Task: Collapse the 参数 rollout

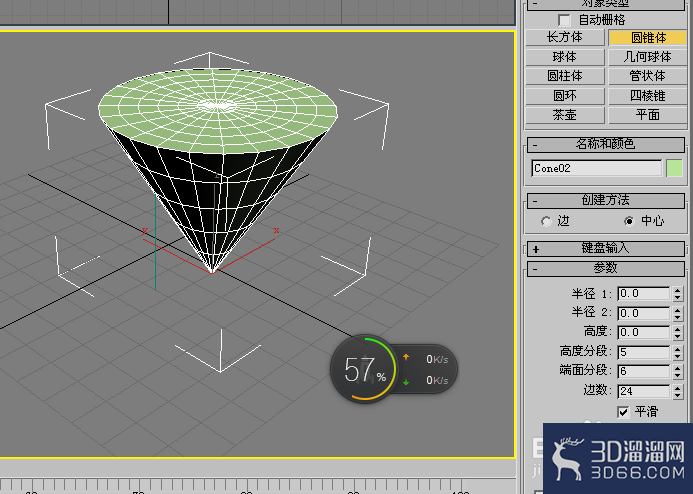Action: [605, 268]
